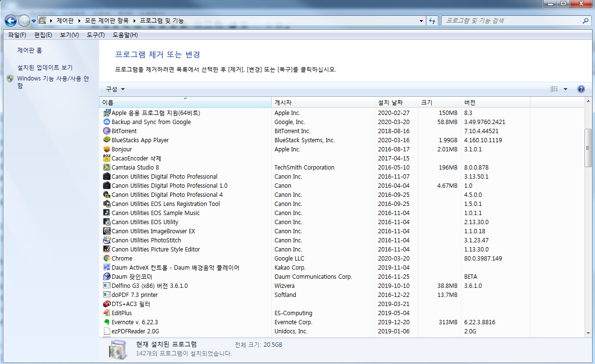Click the Apple application support icon
Screen dimensions: 595x364
pos(107,113)
